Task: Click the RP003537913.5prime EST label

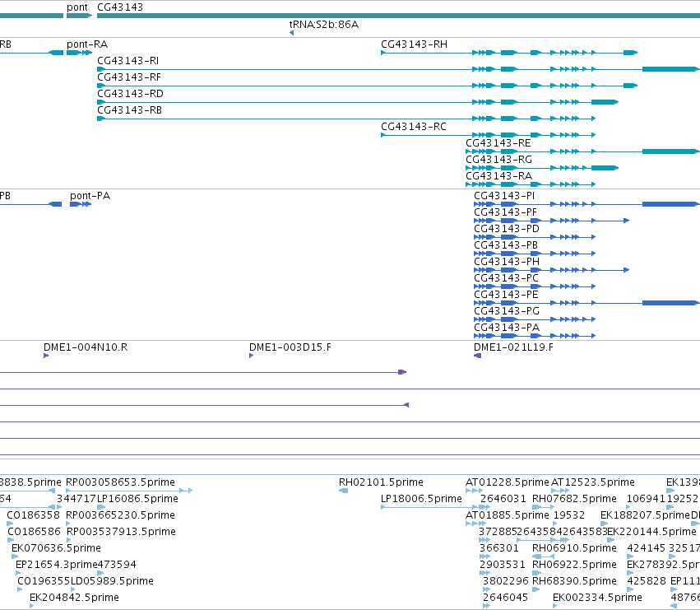Action: tap(121, 532)
